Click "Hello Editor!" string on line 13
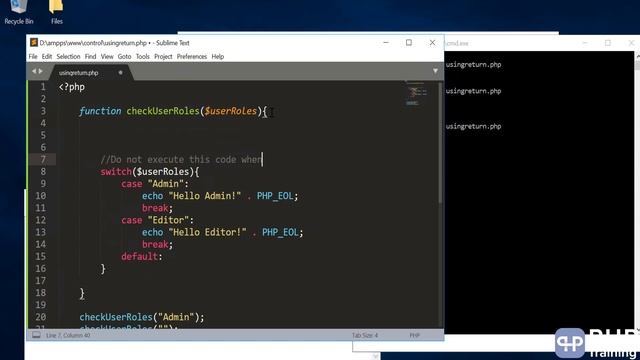Viewport: 640px width, 360px height. point(207,232)
